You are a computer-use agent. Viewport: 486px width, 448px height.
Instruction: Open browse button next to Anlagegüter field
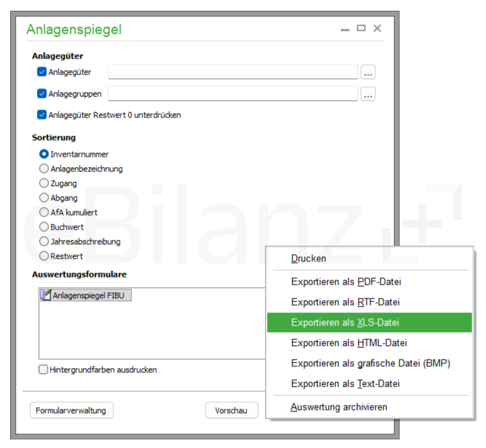pos(368,72)
